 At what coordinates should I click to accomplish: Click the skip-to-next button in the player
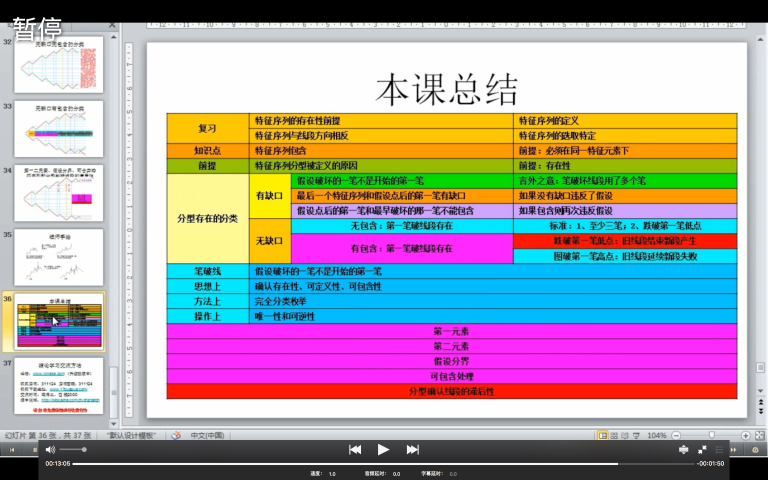pyautogui.click(x=412, y=450)
